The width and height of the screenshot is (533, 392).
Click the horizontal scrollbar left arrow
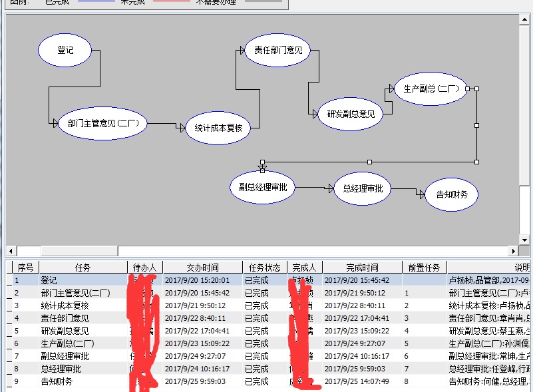click(12, 251)
